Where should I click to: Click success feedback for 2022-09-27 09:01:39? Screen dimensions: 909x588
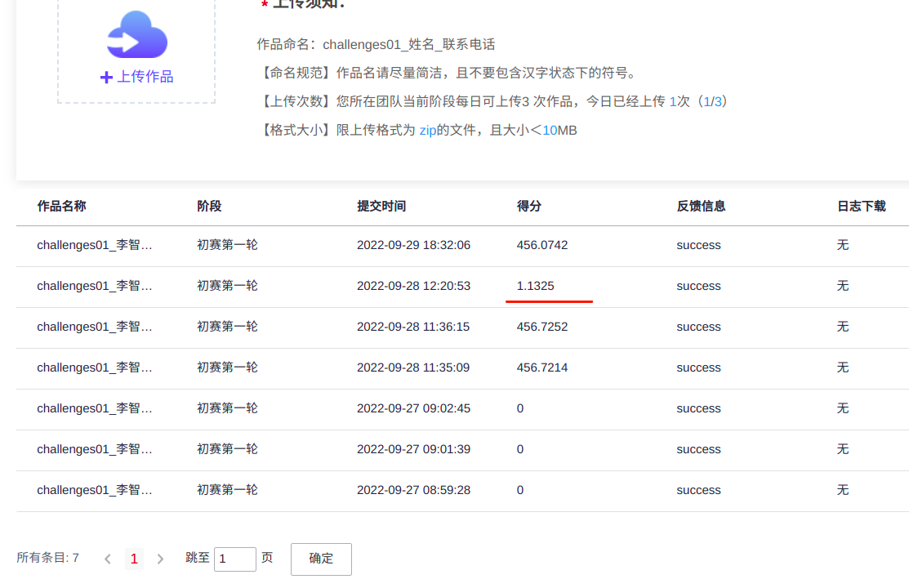[698, 449]
